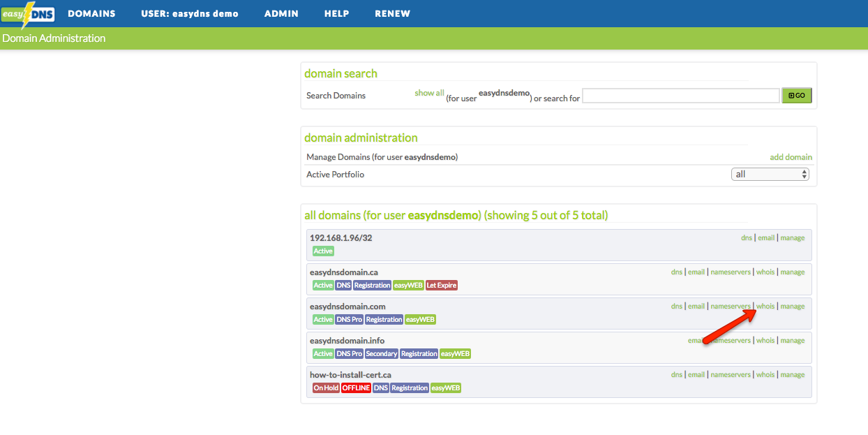Open manage for easydnsdomain.info

point(793,341)
